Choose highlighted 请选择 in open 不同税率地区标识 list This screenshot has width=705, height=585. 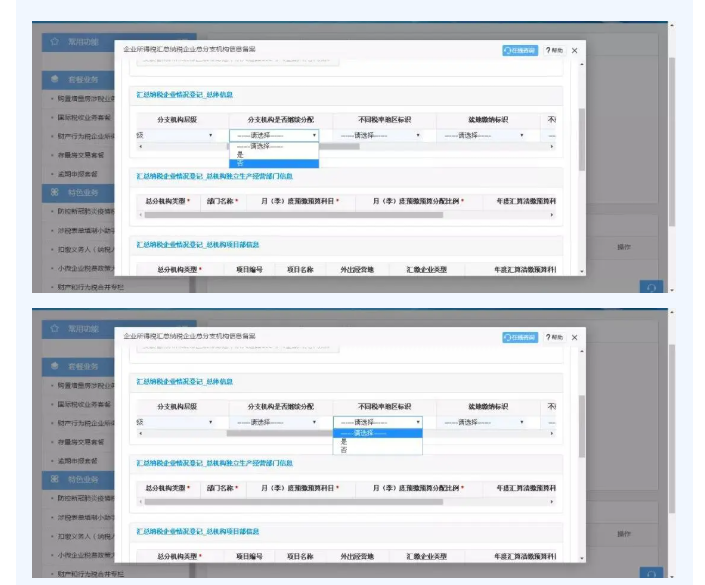[378, 433]
